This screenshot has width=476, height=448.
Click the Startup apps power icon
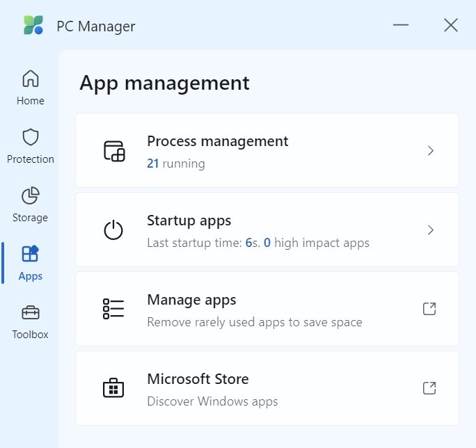113,230
